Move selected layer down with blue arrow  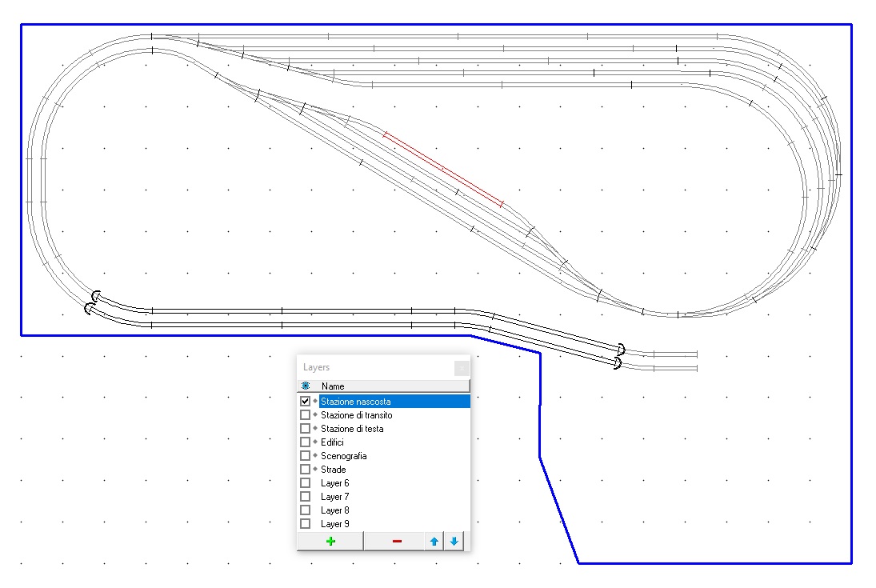pyautogui.click(x=454, y=541)
